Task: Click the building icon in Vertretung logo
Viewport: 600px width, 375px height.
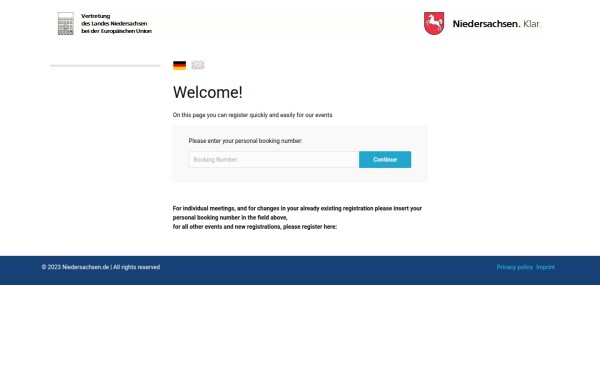Action: coord(66,24)
